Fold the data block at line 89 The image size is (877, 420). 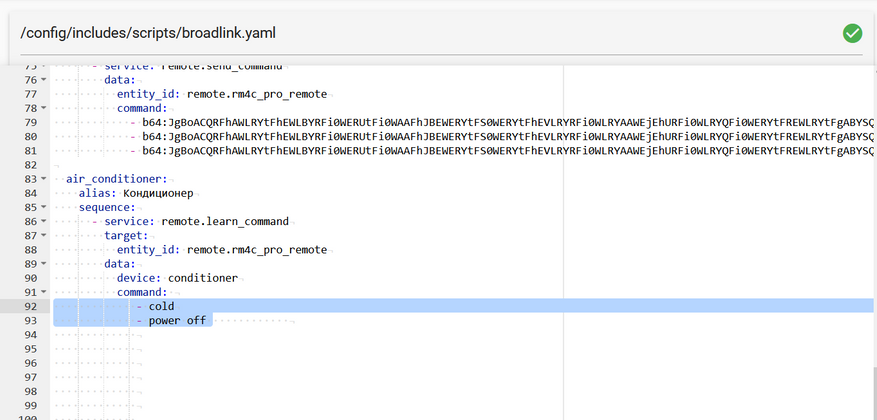pyautogui.click(x=43, y=264)
